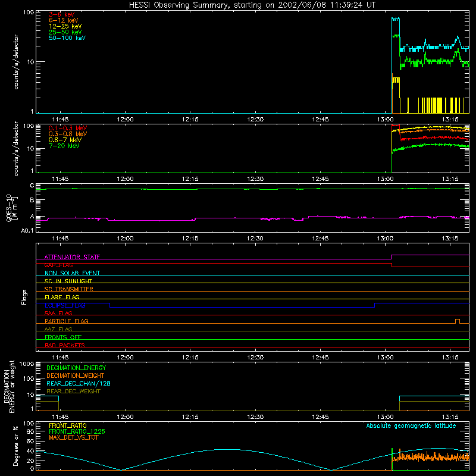Select the 50-100 keV legend label
The width and height of the screenshot is (476, 476).
pyautogui.click(x=67, y=38)
